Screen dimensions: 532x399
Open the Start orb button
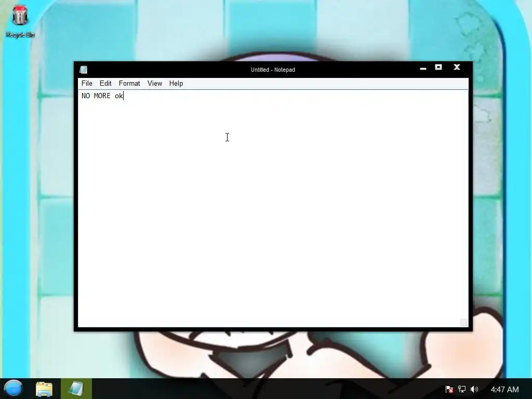pos(13,389)
